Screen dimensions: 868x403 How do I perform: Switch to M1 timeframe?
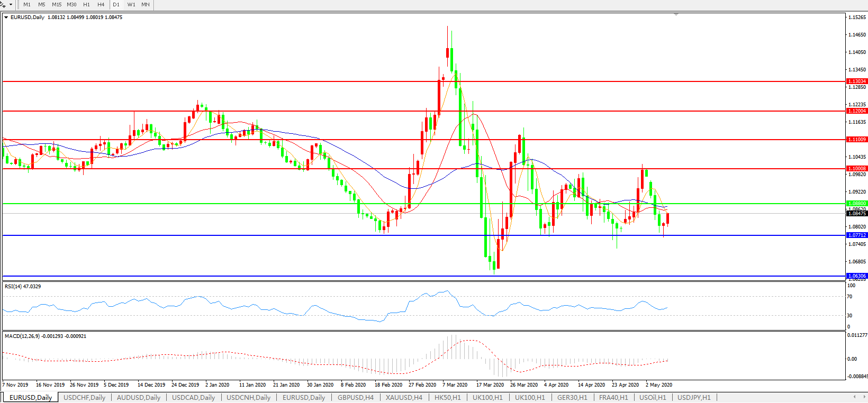pyautogui.click(x=27, y=4)
